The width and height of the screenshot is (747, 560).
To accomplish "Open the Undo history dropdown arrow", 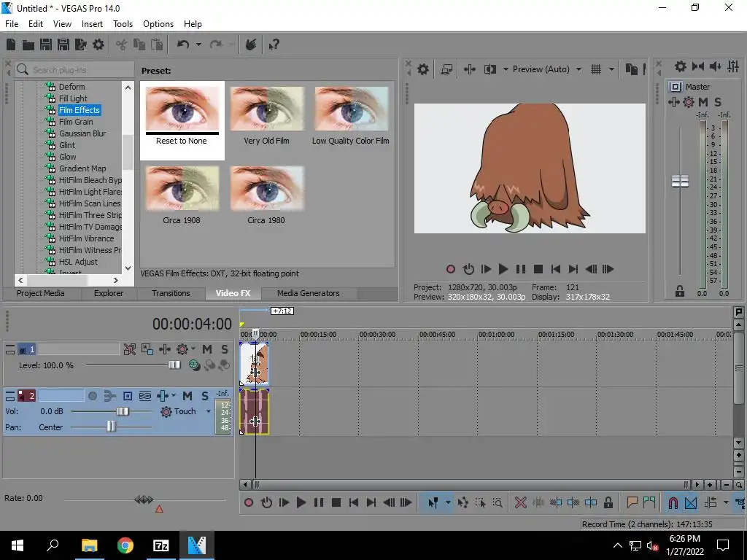I will [x=198, y=44].
